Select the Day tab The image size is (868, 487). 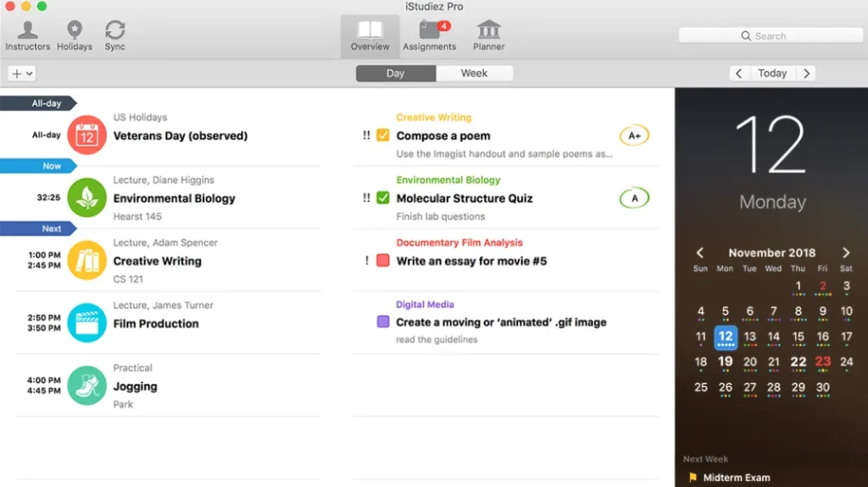coord(396,74)
